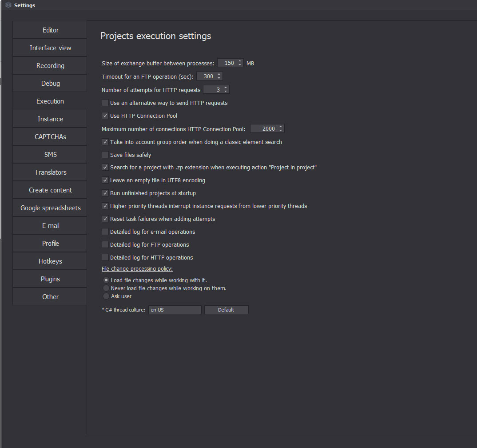Select Never load file changes radio option

coord(106,288)
